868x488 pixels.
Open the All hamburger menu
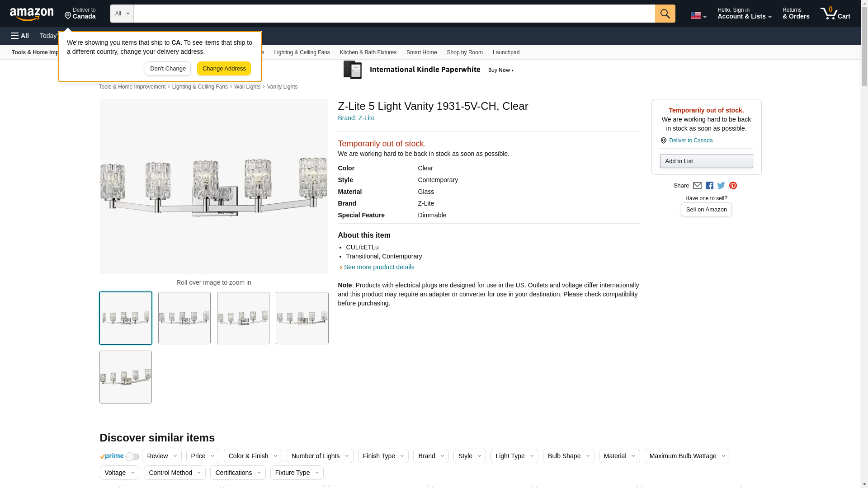pyautogui.click(x=20, y=36)
